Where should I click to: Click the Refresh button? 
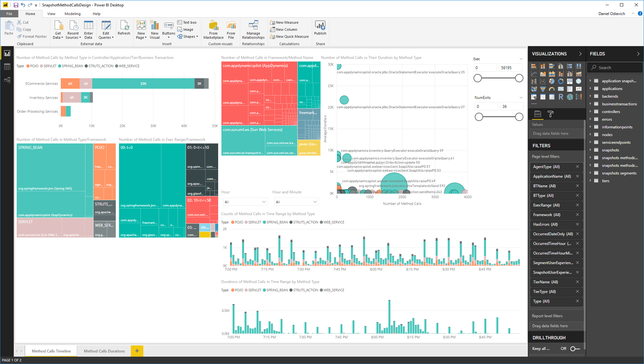124,28
